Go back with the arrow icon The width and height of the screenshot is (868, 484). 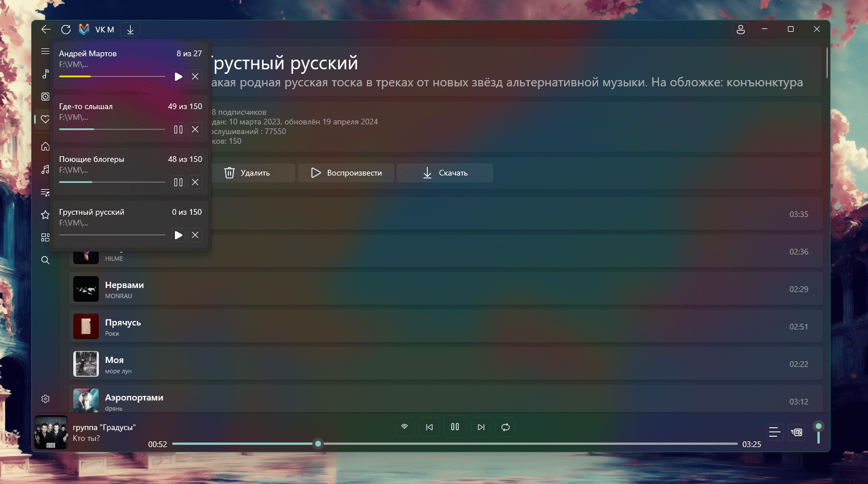pyautogui.click(x=46, y=29)
